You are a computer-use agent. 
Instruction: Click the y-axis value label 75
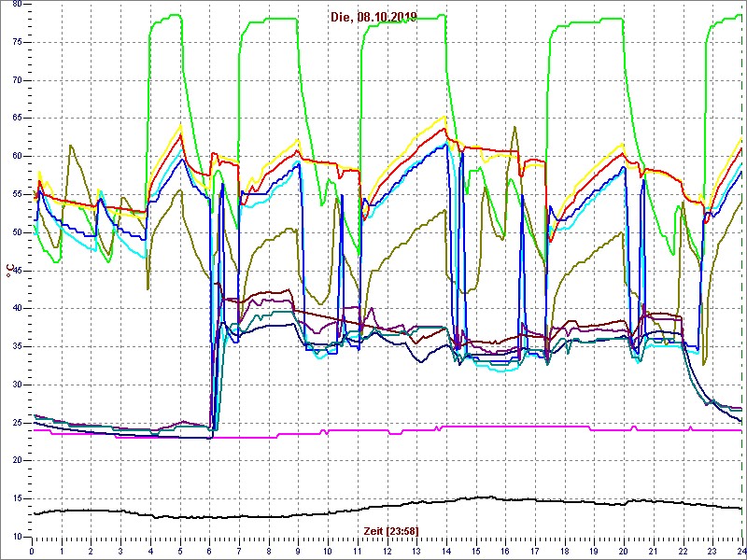pyautogui.click(x=15, y=42)
